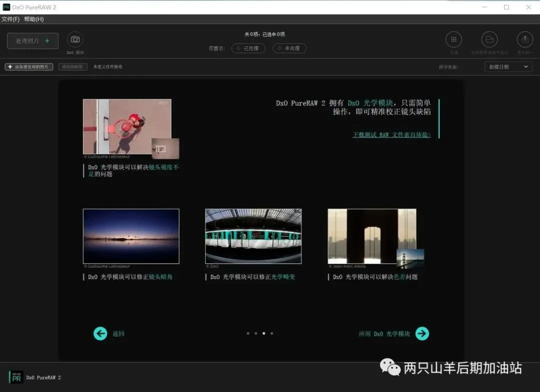Click the PR logo in the bottom bar
This screenshot has width=540, height=392.
(16, 377)
